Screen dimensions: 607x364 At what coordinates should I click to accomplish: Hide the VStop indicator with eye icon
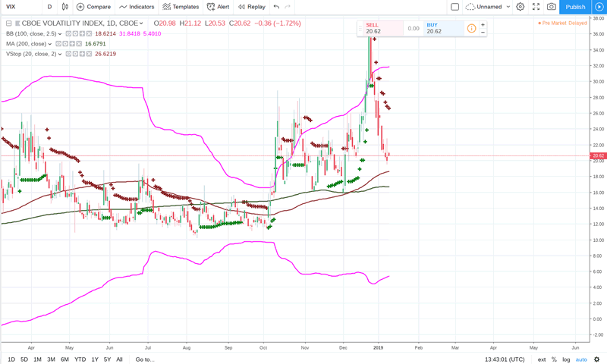tap(68, 54)
